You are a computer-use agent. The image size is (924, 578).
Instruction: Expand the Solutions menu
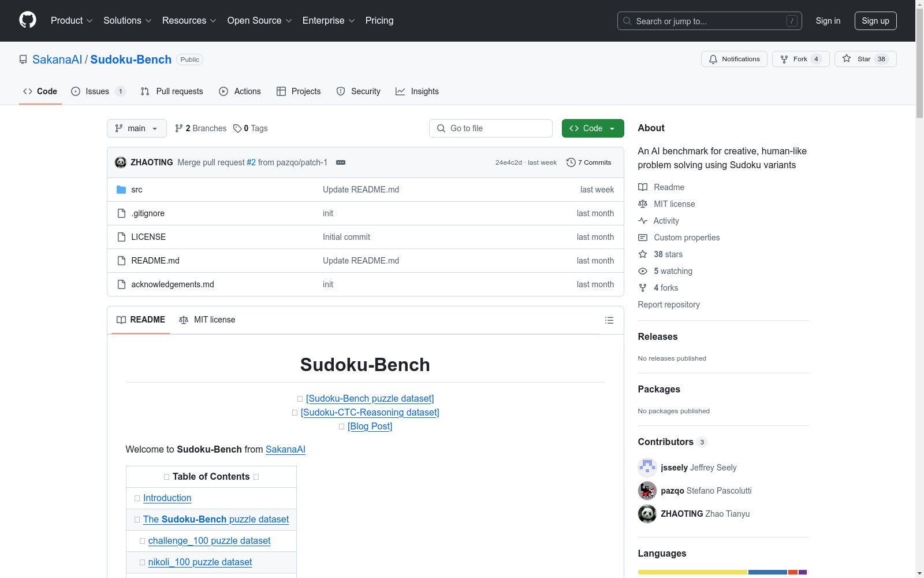pyautogui.click(x=128, y=21)
